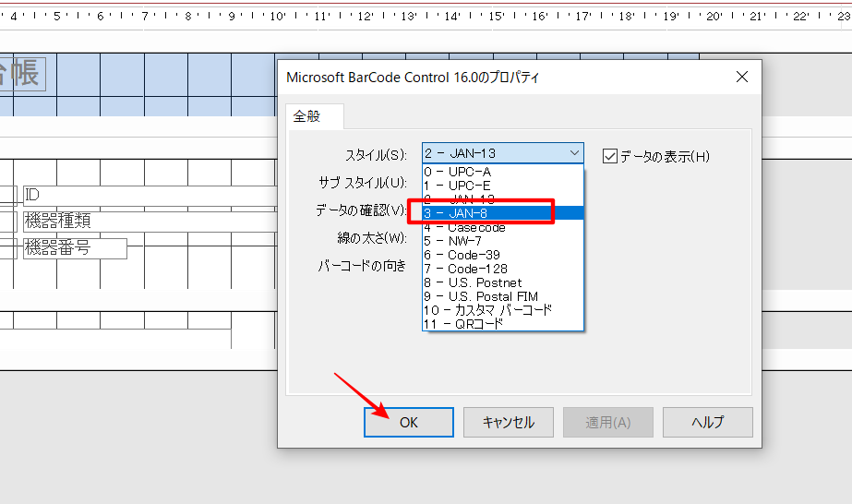Screen dimensions: 852x504
Task: Click the サブ スタイル(U): label
Action: 363,183
